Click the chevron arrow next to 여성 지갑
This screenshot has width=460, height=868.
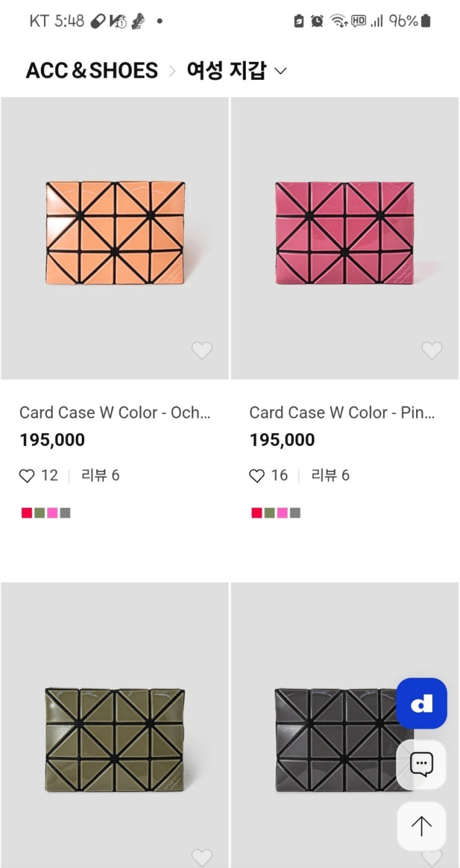[x=280, y=71]
